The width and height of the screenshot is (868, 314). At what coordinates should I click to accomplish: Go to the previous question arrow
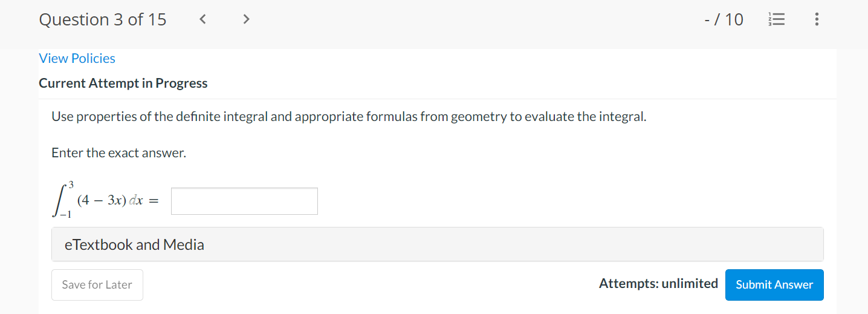coord(203,19)
